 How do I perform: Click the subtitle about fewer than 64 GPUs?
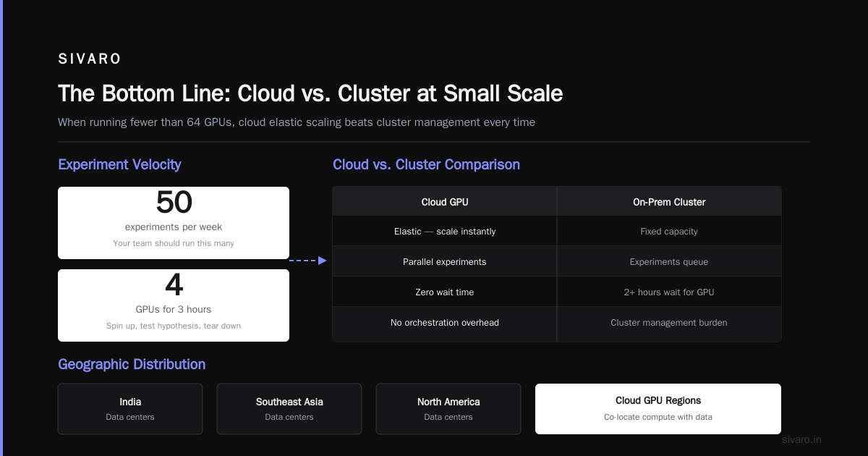(297, 122)
